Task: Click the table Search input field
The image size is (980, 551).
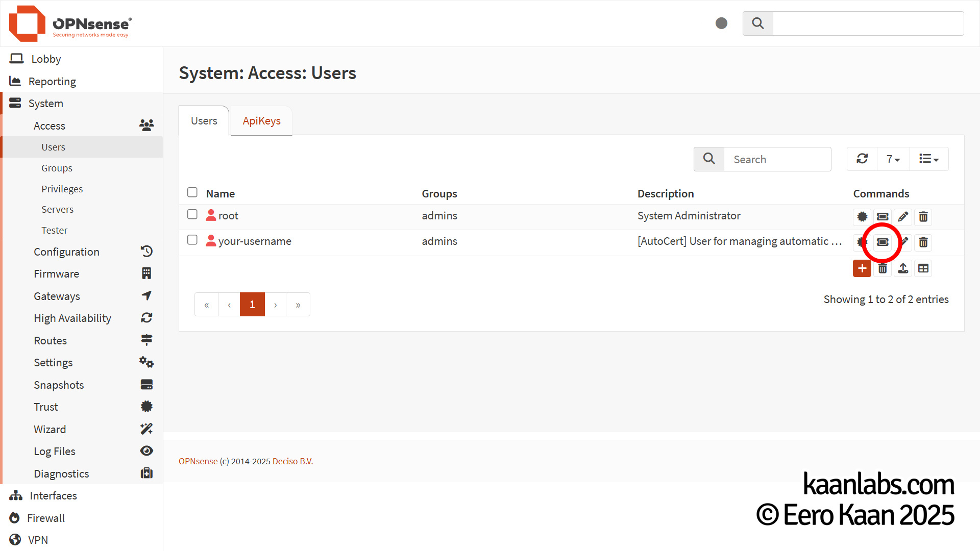Action: (x=777, y=159)
